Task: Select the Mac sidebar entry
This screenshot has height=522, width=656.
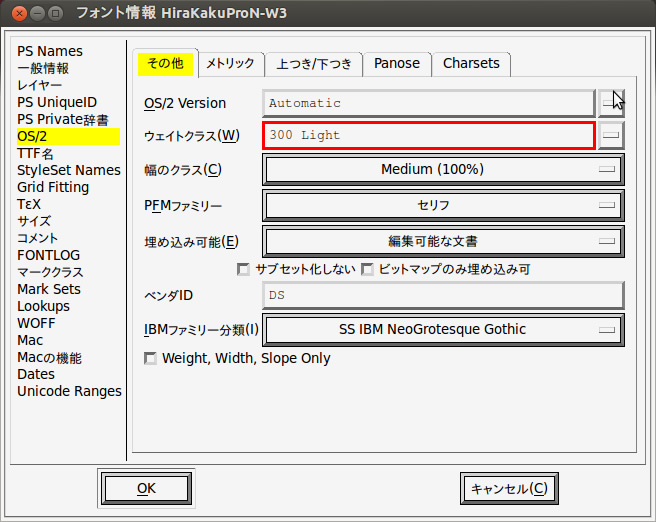Action: 30,340
